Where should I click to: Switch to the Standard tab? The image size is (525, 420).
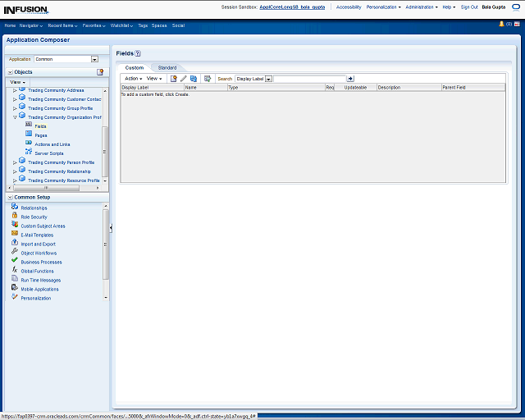click(167, 67)
